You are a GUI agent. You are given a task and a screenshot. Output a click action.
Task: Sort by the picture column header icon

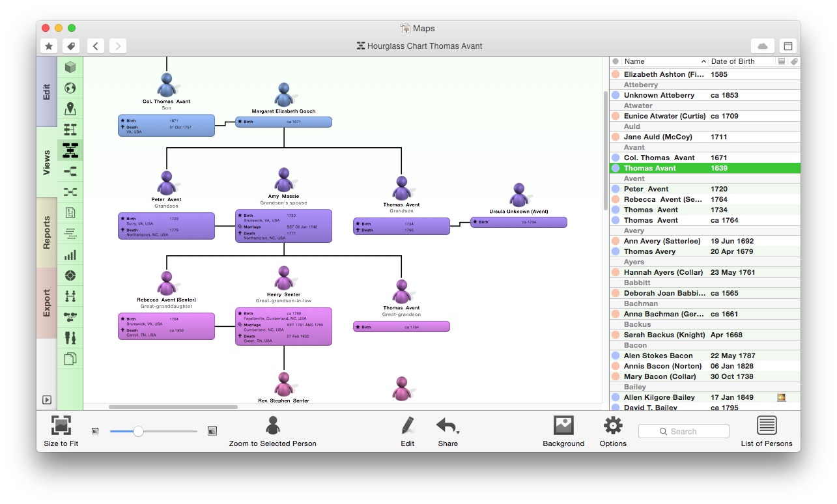(x=782, y=61)
